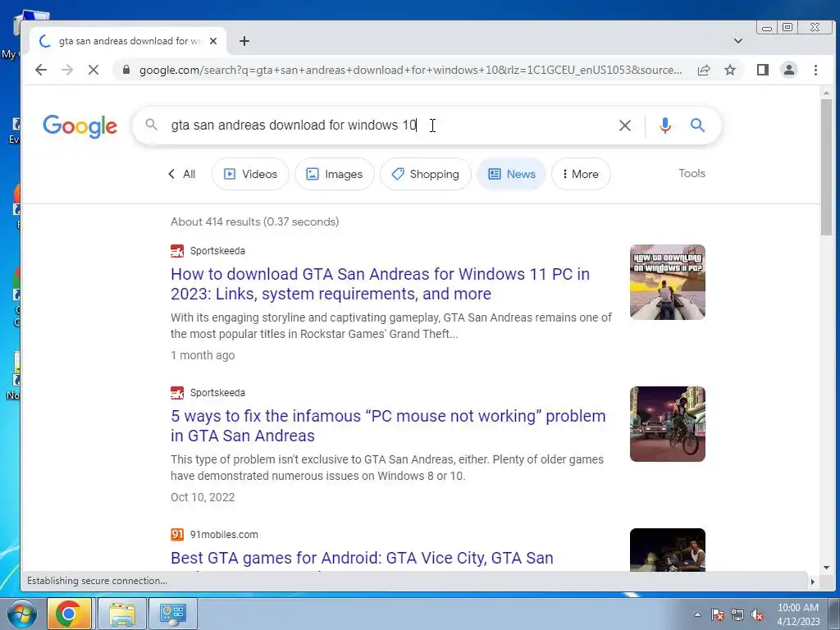Screen dimensions: 840x630
Task: Click the address bar URL
Action: [x=410, y=70]
